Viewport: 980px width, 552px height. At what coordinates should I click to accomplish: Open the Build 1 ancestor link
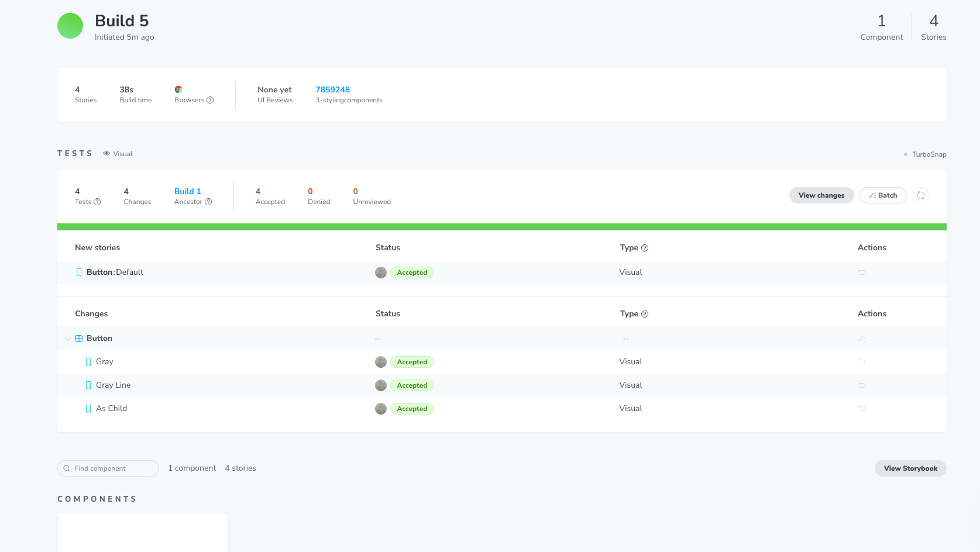coord(188,191)
